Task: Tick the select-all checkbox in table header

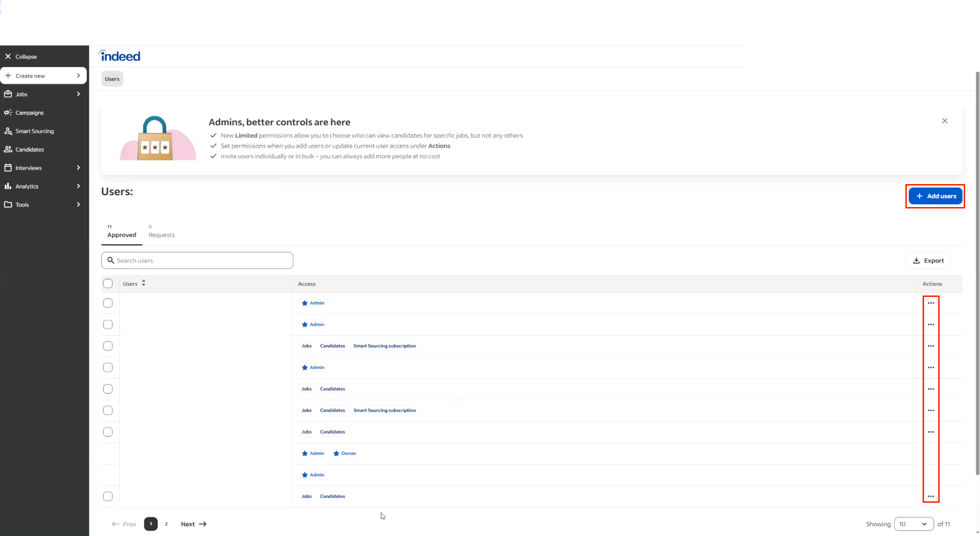Action: click(x=108, y=284)
